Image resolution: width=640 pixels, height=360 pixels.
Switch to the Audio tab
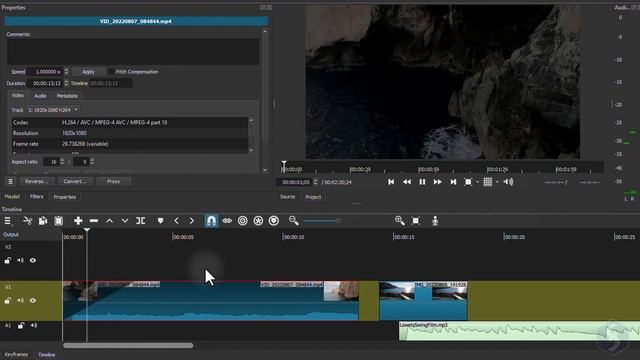(40, 96)
